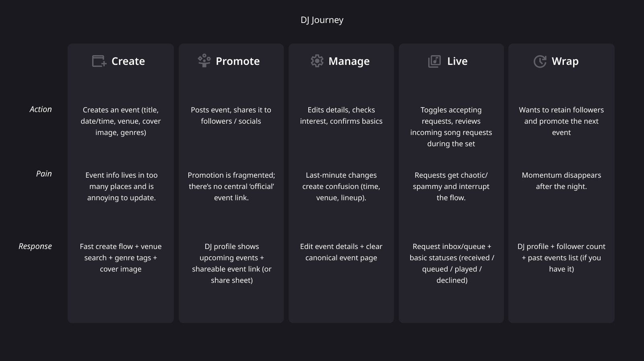Click the DJ Journey title
Viewport: 644px width, 361px height.
322,20
